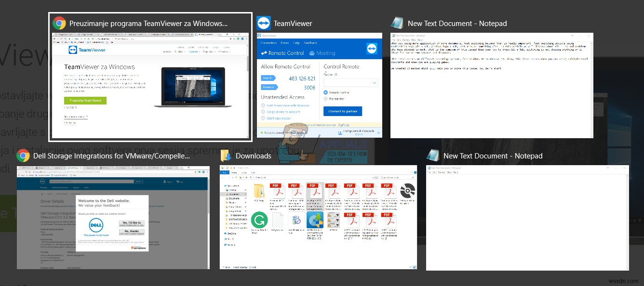Click the Downloads folder icon beside its title
The image size is (644, 286).
click(x=226, y=156)
